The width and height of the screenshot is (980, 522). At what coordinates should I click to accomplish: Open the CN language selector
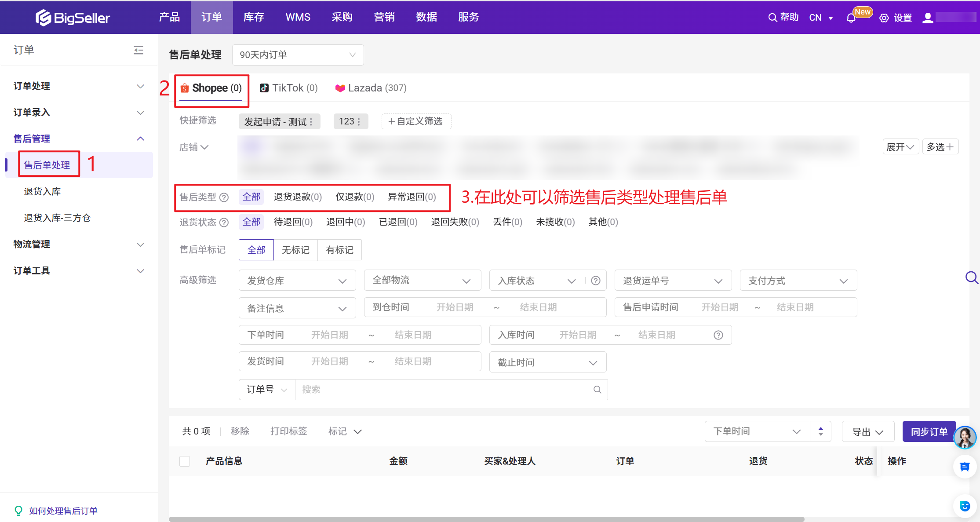click(x=821, y=18)
